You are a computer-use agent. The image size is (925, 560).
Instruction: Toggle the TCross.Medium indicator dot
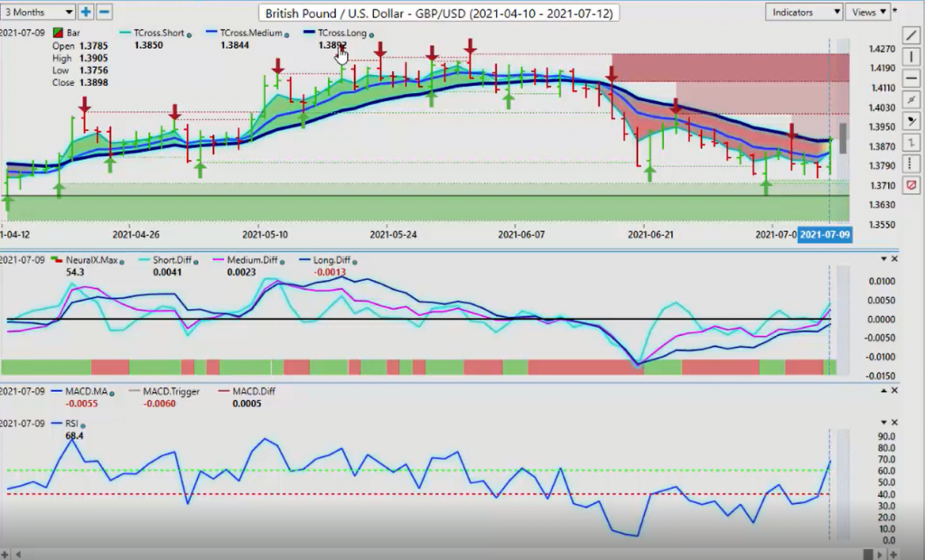click(286, 35)
